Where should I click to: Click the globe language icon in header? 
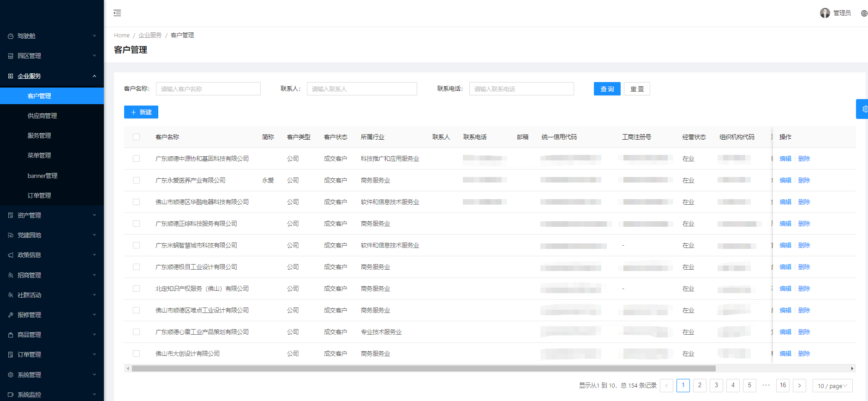pyautogui.click(x=864, y=13)
